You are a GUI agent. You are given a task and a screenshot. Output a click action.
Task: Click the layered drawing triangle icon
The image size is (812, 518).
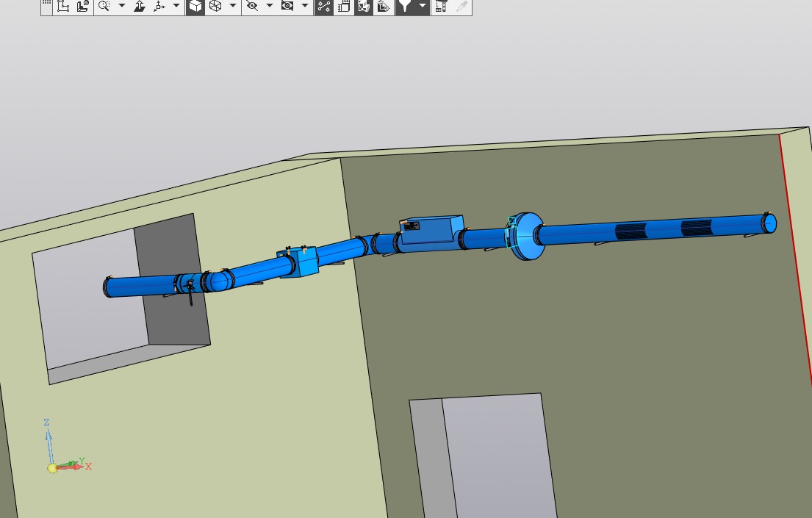pos(384,6)
